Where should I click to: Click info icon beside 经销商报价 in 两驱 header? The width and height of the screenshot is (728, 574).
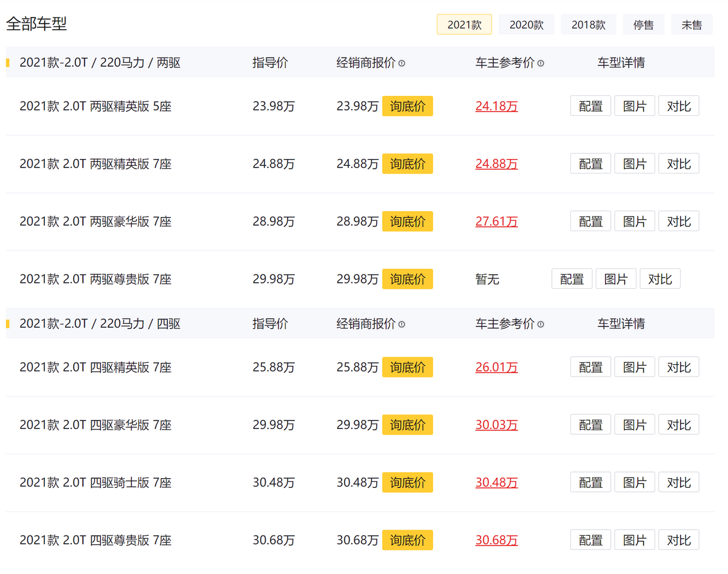(402, 63)
